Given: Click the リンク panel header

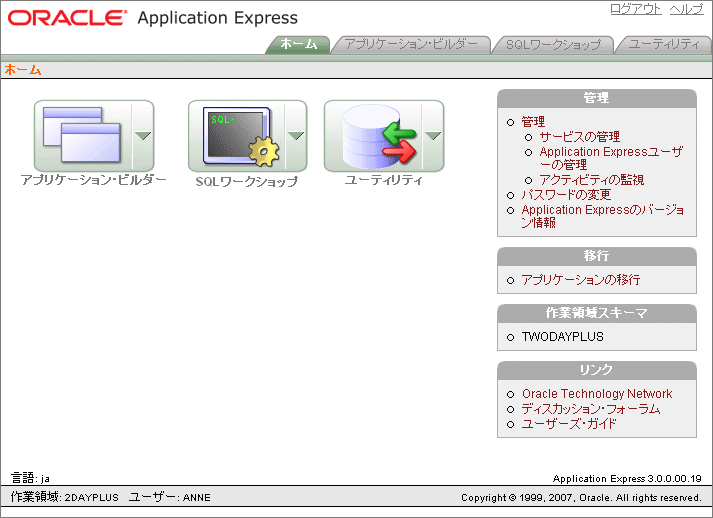Looking at the screenshot, I should (597, 370).
